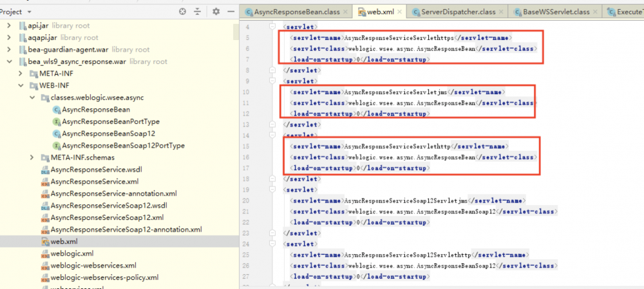Collapse the bea_wls9_async_response.war node arrow
Screen dimensions: 644x289
(8, 61)
